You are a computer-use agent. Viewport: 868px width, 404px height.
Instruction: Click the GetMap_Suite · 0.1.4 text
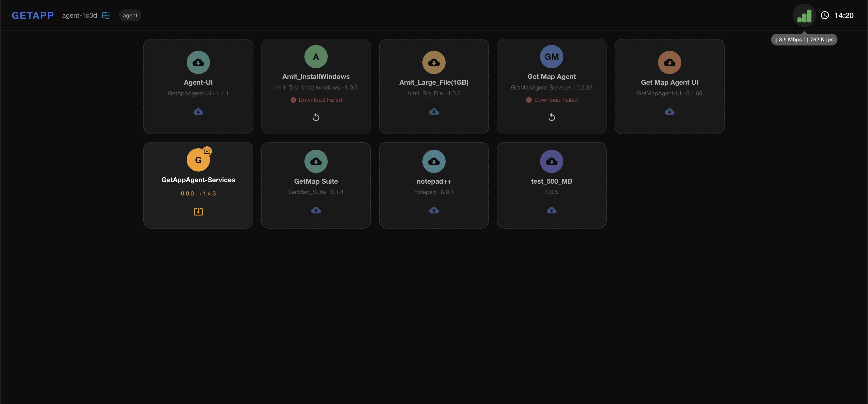point(316,192)
